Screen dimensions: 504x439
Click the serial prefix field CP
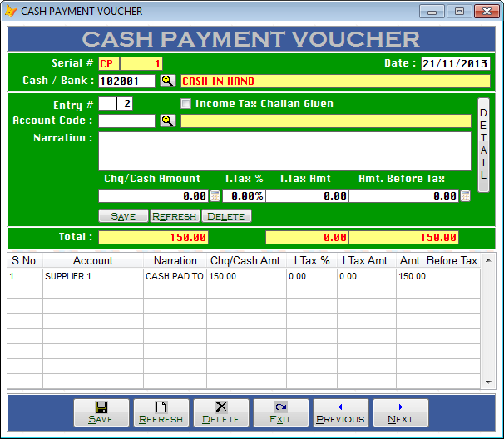click(109, 63)
